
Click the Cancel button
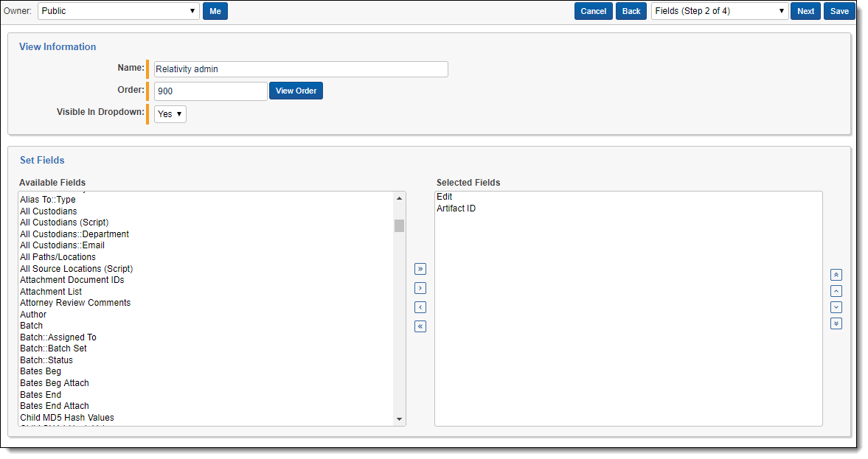pos(593,11)
